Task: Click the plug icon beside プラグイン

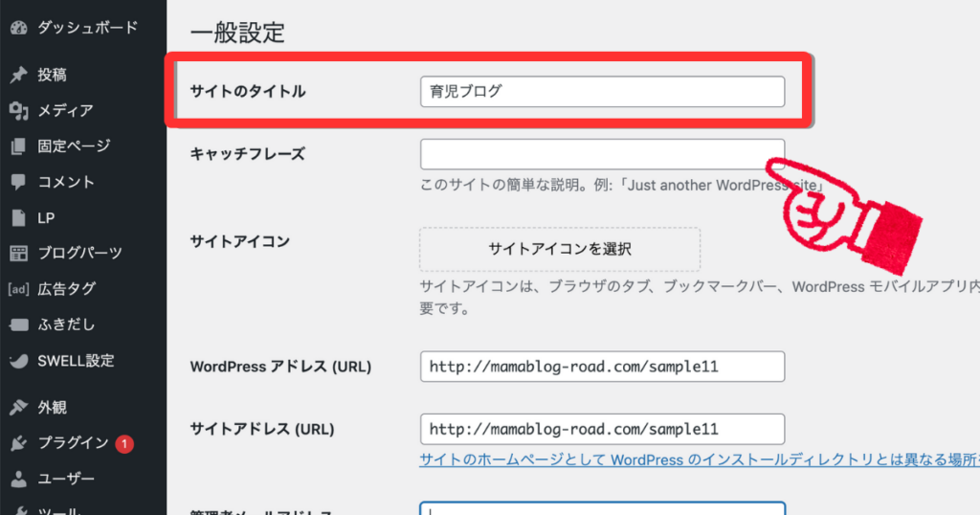Action: tap(19, 443)
